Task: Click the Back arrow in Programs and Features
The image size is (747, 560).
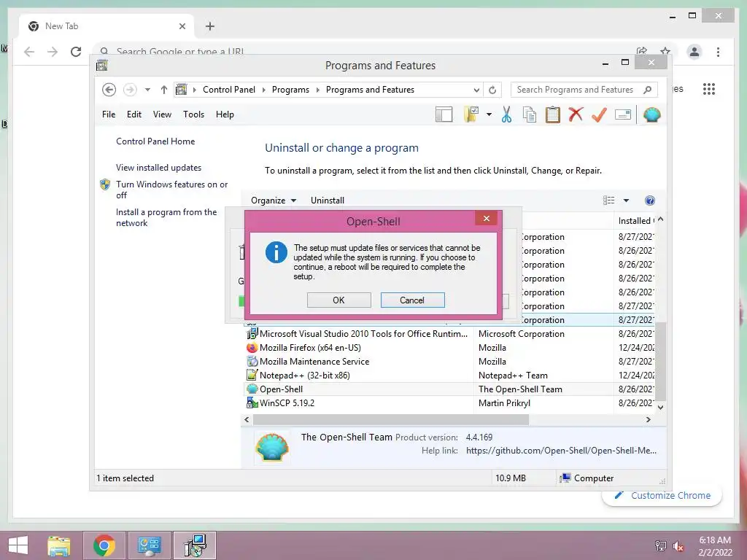Action: (x=109, y=90)
